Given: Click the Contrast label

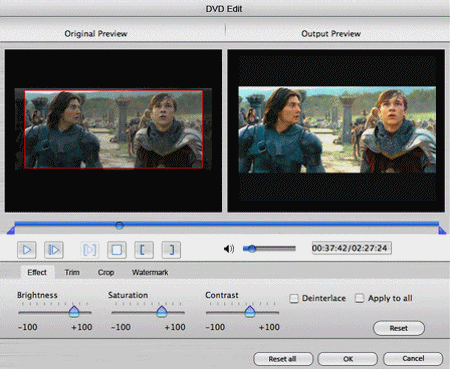Looking at the screenshot, I should click(222, 295).
